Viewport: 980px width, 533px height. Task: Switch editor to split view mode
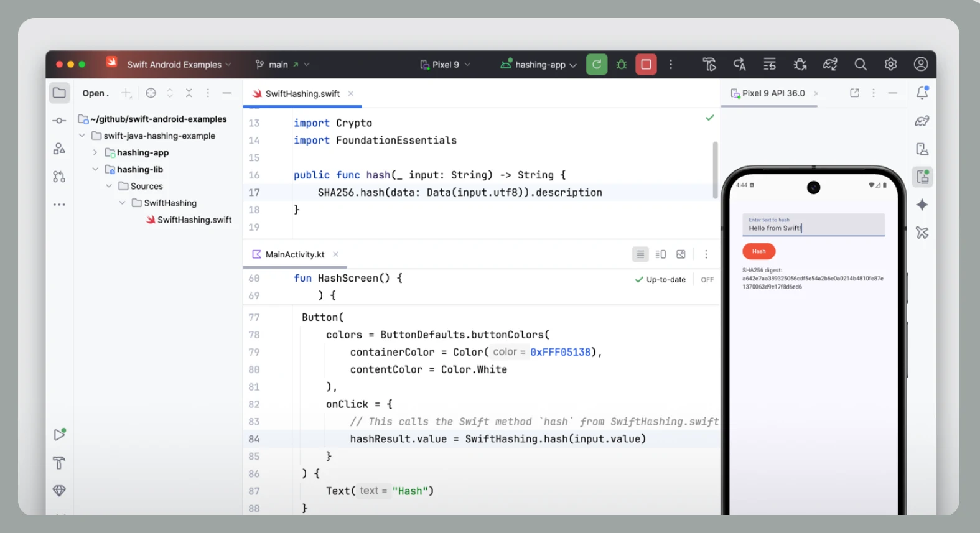point(661,254)
